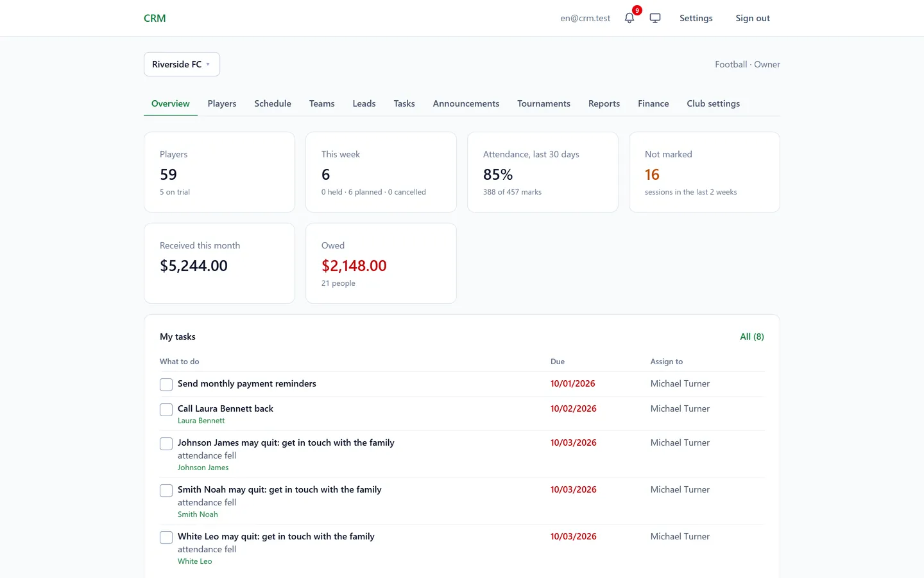The width and height of the screenshot is (924, 578).
Task: Open the Tournaments tab
Action: coord(543,103)
